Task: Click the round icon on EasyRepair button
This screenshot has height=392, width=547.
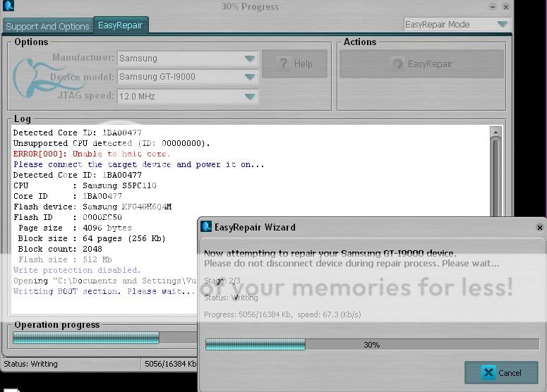Action: click(397, 63)
